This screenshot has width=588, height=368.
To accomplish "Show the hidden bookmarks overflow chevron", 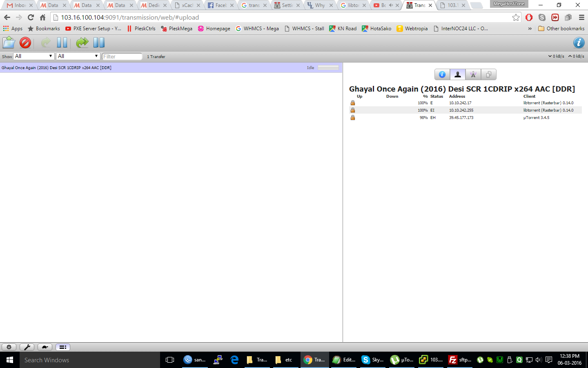I will tap(530, 29).
